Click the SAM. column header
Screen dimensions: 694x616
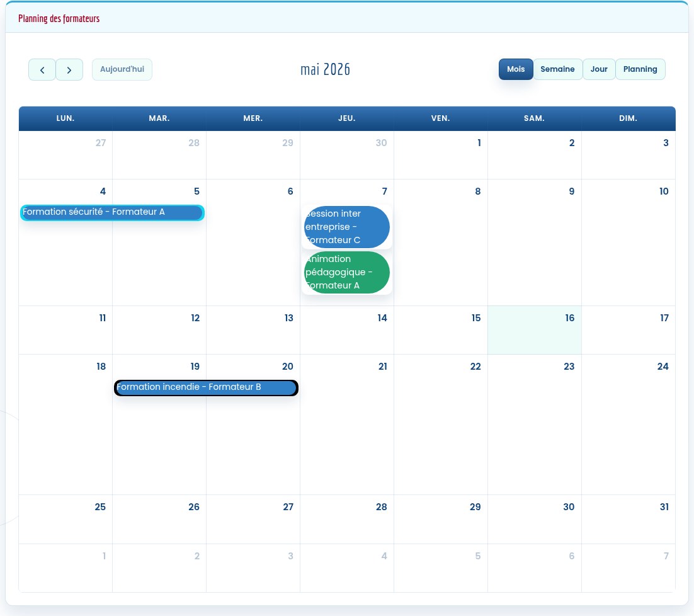tap(534, 118)
